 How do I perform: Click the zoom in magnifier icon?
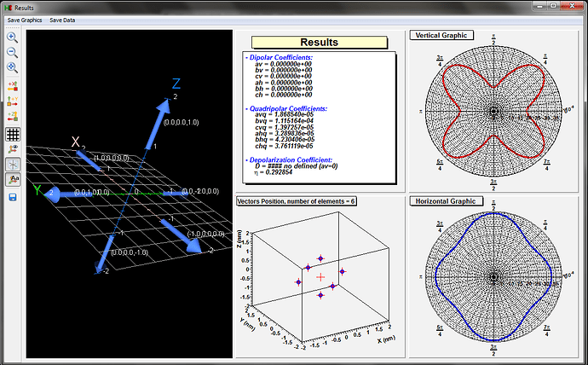[13, 38]
